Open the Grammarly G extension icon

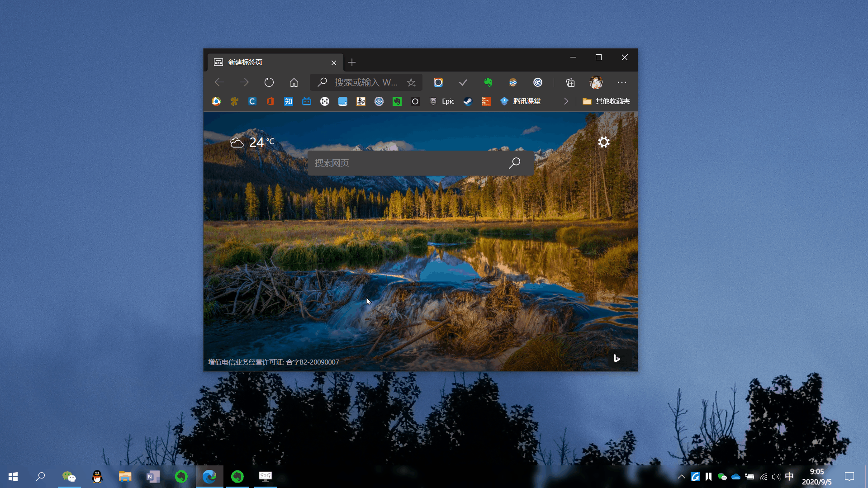tap(537, 82)
